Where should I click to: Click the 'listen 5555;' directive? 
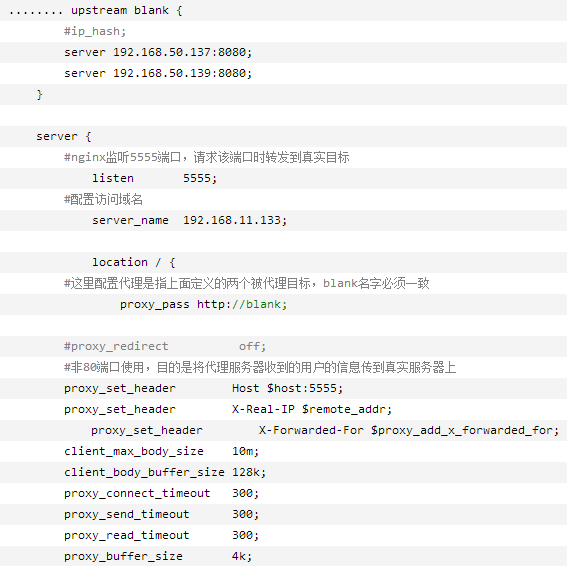(154, 178)
